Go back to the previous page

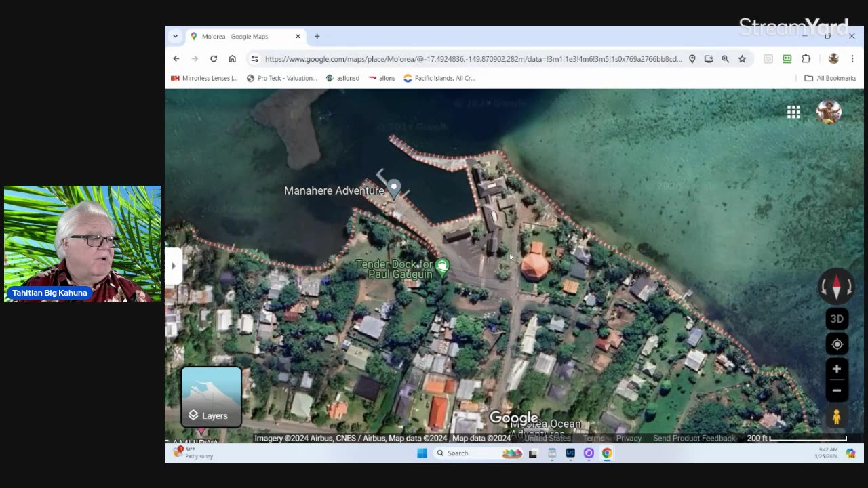pyautogui.click(x=176, y=59)
